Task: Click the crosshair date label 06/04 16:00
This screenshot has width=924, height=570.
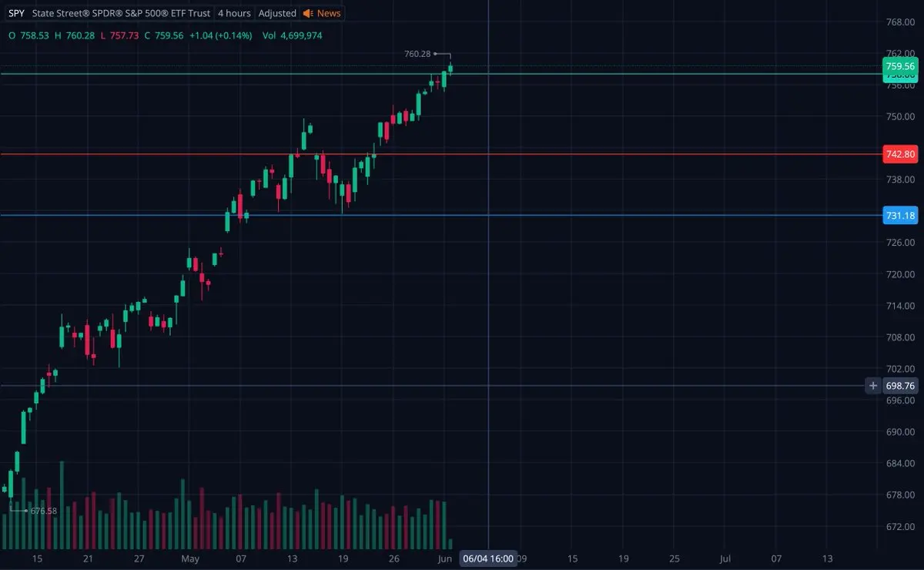Action: pyautogui.click(x=488, y=558)
